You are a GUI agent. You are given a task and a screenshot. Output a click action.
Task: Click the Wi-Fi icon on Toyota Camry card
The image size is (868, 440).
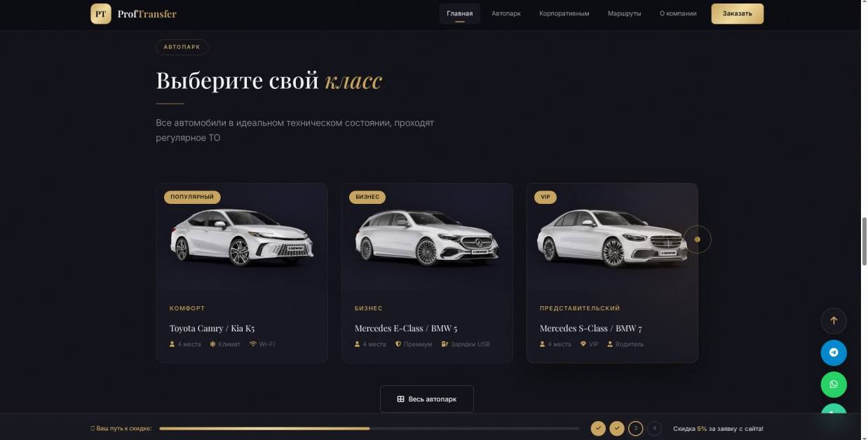click(253, 344)
